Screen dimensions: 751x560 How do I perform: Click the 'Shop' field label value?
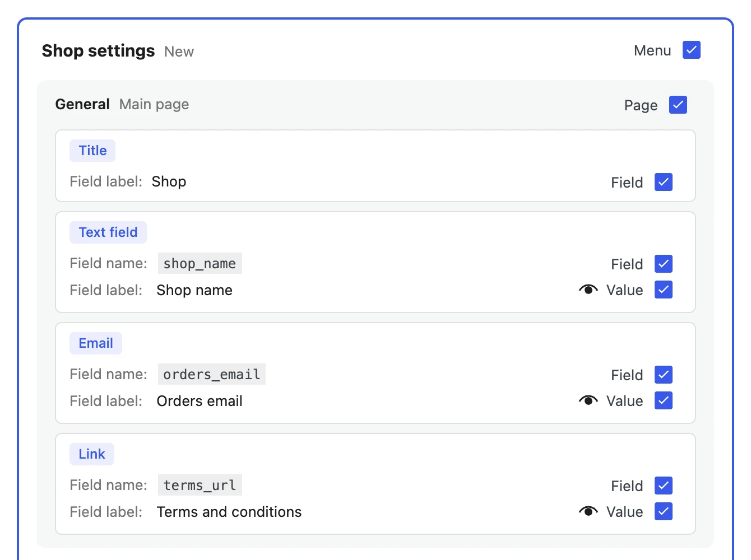click(x=169, y=181)
